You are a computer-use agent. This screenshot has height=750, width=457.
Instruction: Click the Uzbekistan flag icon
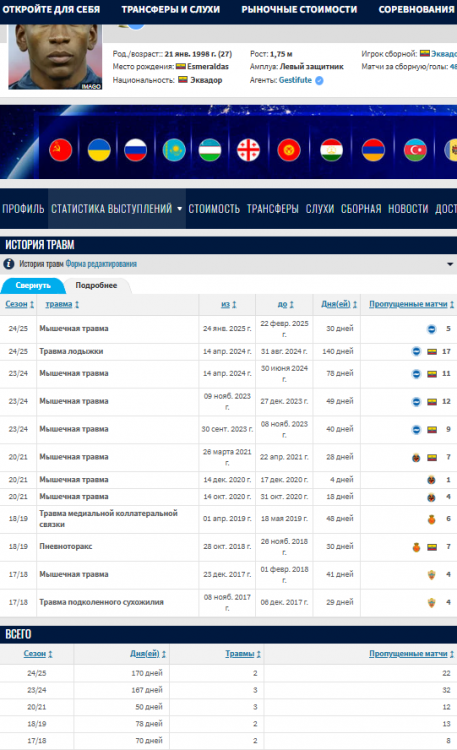point(210,150)
